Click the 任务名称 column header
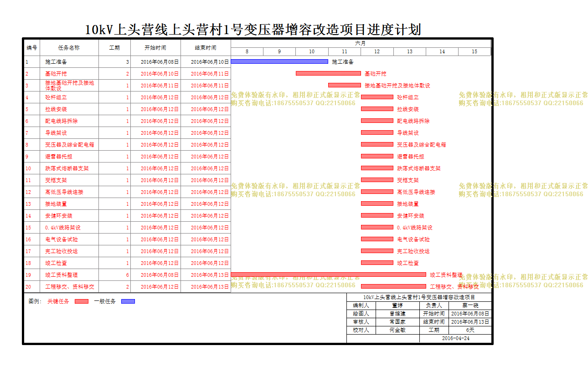 pos(69,47)
